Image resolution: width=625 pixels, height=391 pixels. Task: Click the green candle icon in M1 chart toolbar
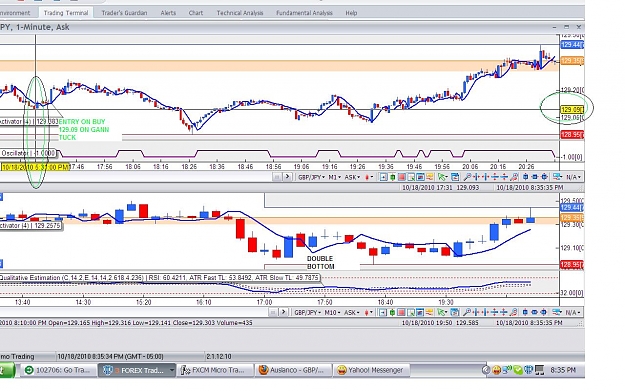pos(392,177)
